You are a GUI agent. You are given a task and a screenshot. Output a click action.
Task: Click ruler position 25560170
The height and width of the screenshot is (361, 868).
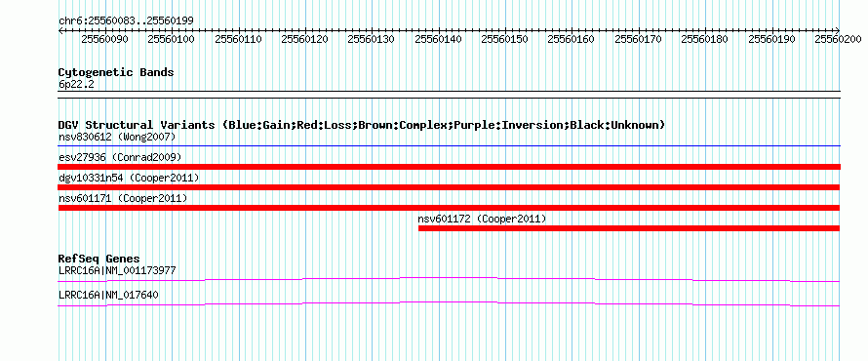coord(638,39)
